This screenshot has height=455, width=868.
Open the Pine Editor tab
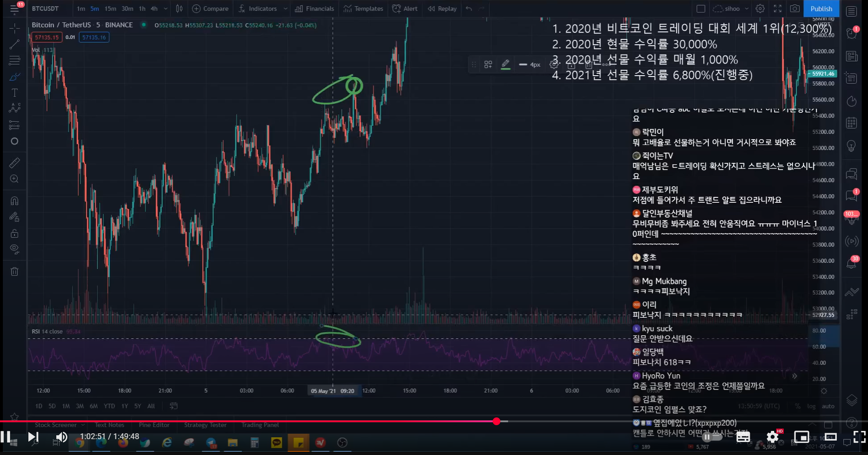[154, 425]
